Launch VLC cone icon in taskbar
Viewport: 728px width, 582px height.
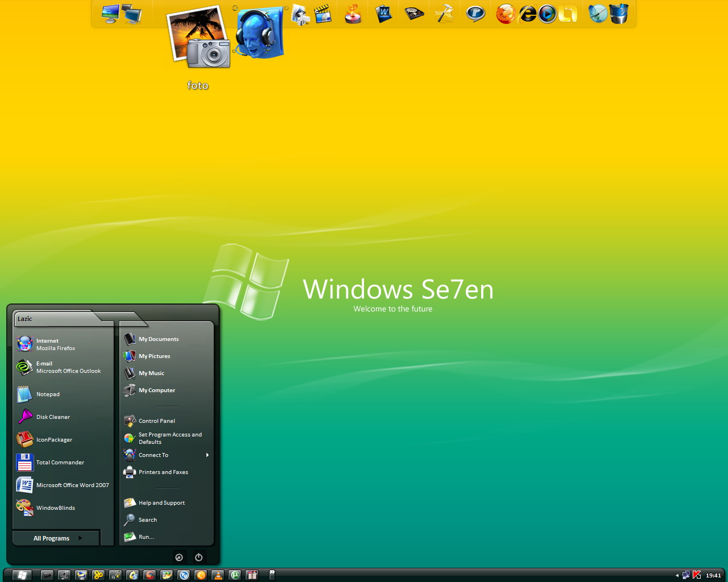pyautogui.click(x=218, y=575)
